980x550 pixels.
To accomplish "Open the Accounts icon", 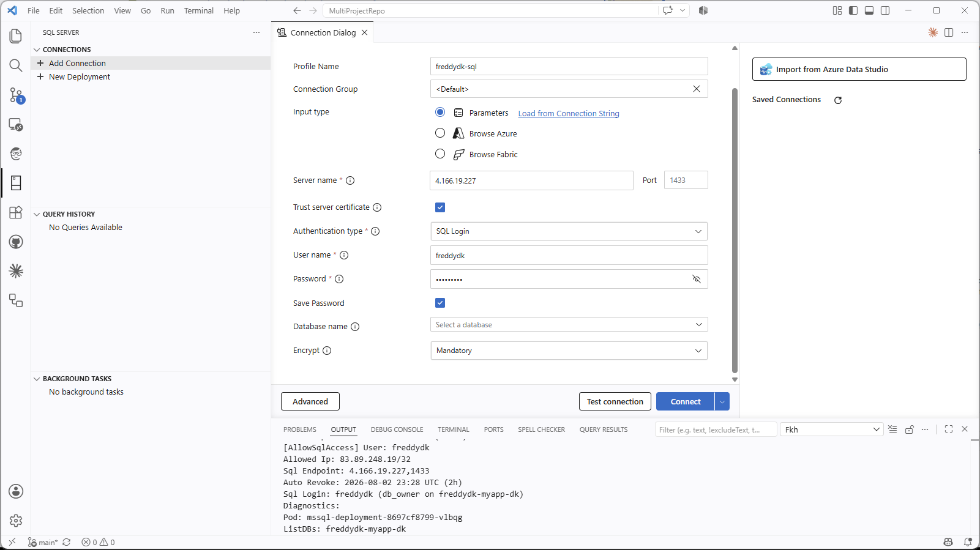I will [x=16, y=491].
